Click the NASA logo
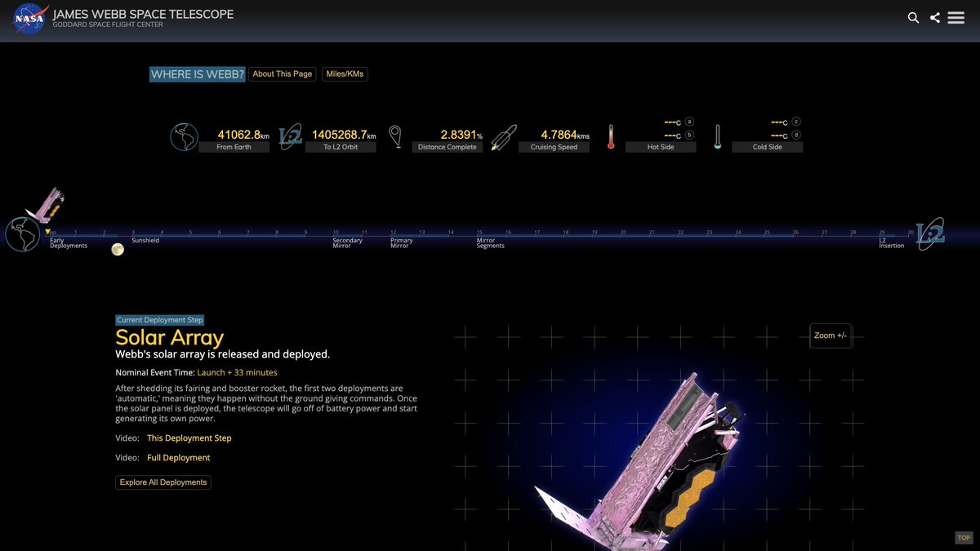The width and height of the screenshot is (980, 551). (30, 20)
